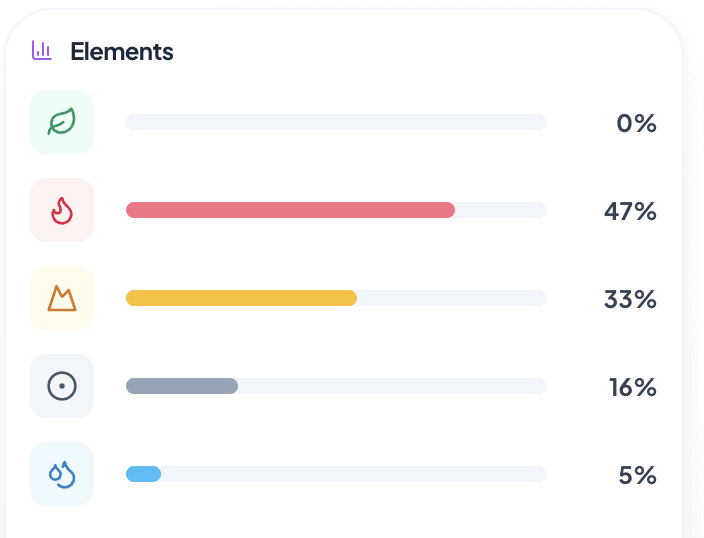
Task: Click the purple bar chart icon
Action: coord(41,50)
